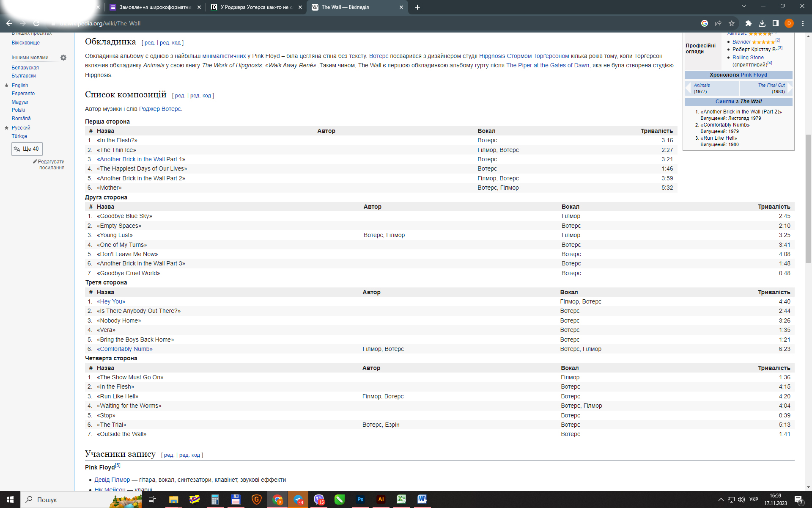Viewport: 812px width, 508px height.
Task: Open Adobe Illustrator from the taskbar
Action: pos(381,500)
